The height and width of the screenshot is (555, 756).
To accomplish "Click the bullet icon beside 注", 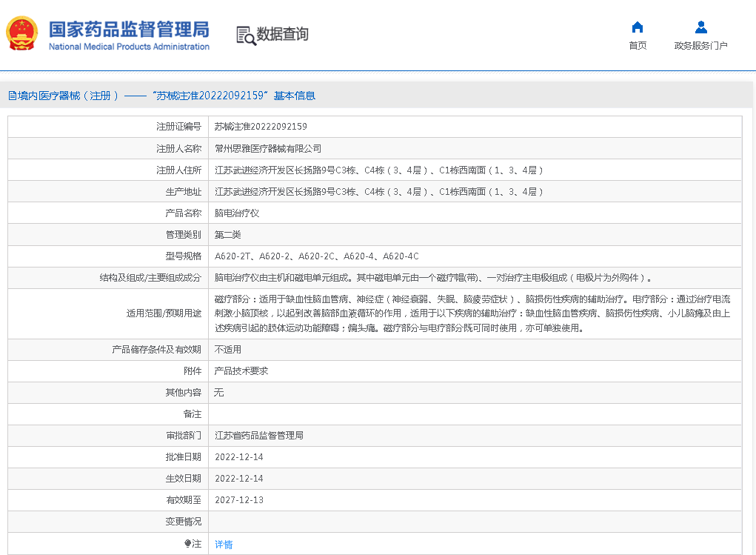I will [188, 544].
